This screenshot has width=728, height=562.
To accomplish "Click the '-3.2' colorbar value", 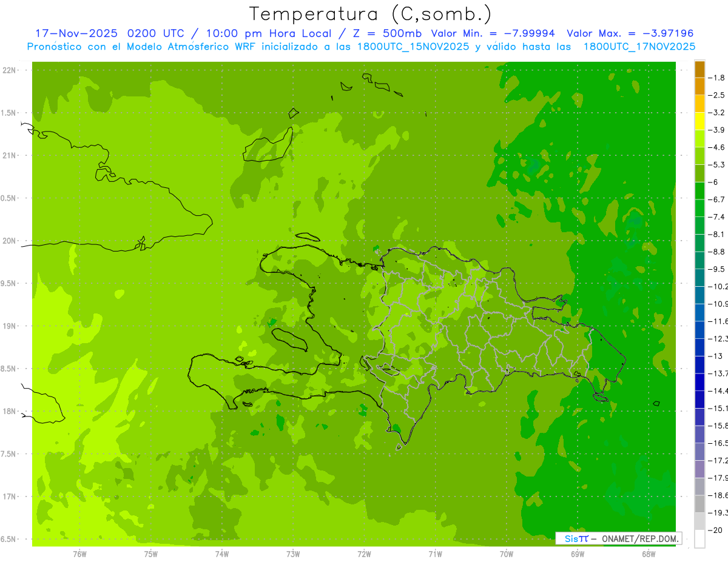I will (716, 113).
